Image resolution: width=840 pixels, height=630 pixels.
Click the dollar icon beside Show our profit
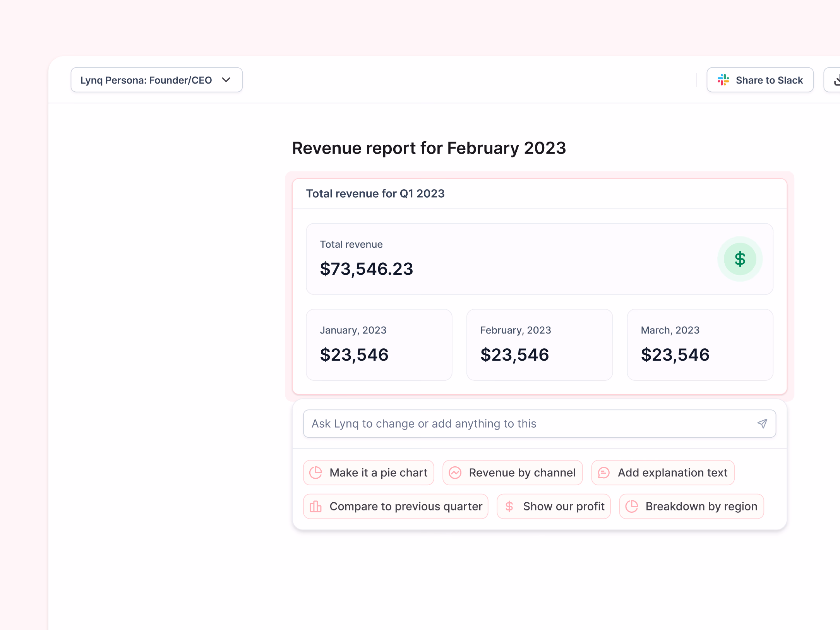(x=509, y=506)
